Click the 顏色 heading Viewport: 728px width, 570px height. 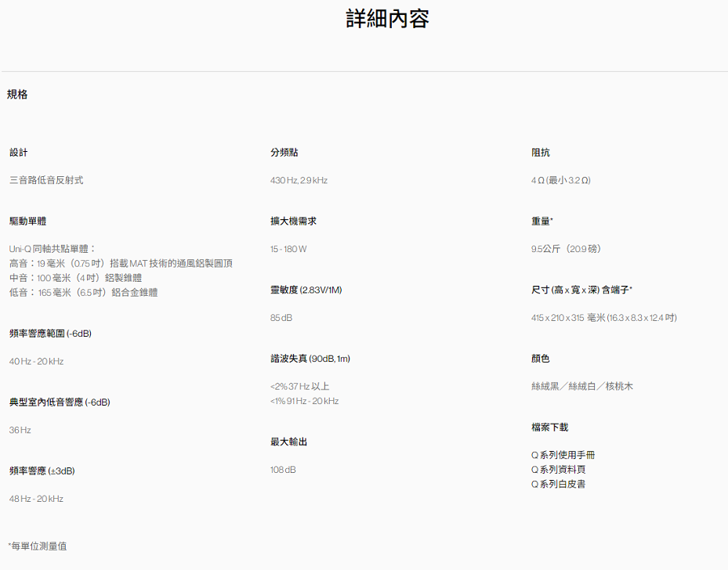tap(540, 359)
